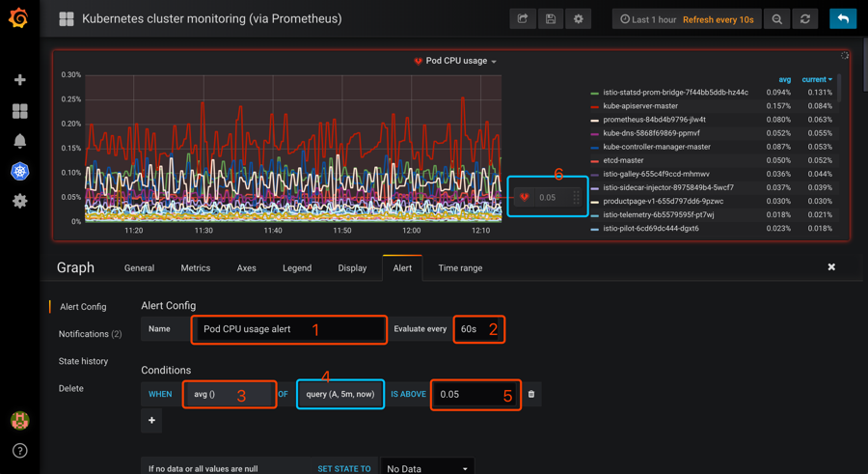The image size is (868, 474).
Task: Click Delete in alert side menu
Action: point(70,388)
